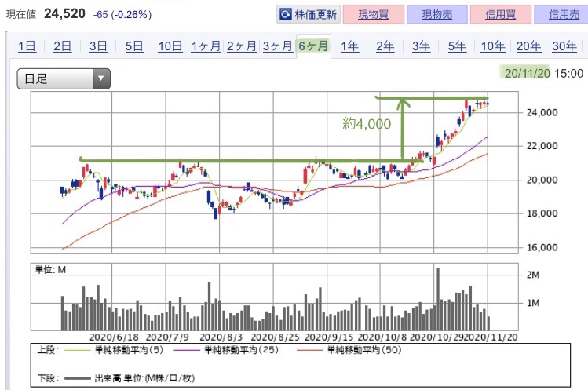
Task: Open the 信用買 order button
Action: (x=501, y=14)
